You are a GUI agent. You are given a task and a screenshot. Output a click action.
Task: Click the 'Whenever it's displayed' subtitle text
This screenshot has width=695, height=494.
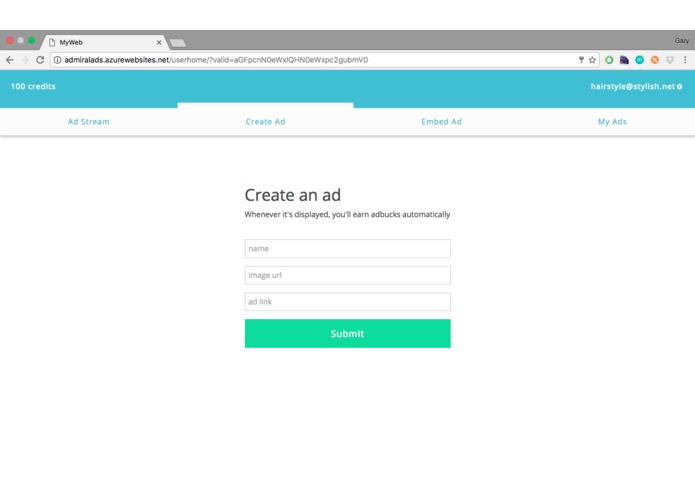point(348,214)
